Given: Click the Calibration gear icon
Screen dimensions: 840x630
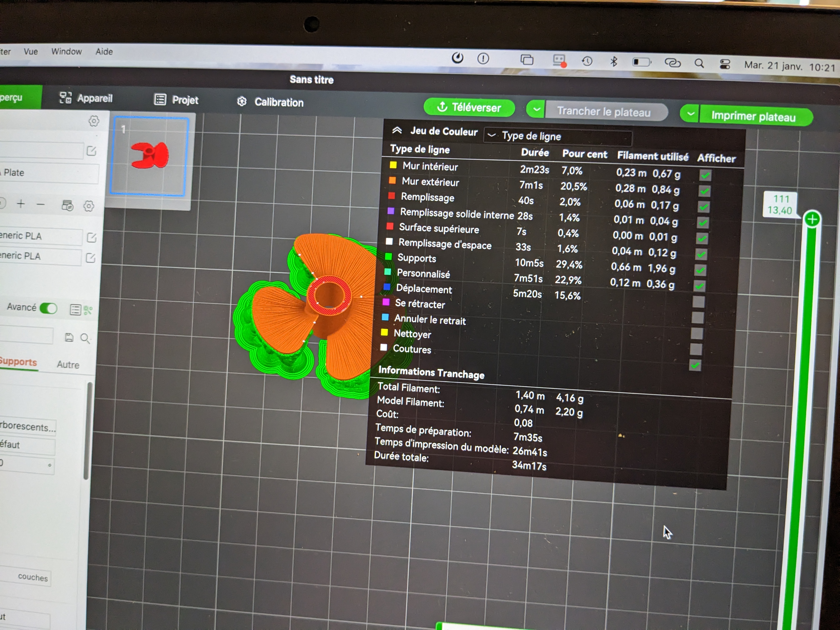Looking at the screenshot, I should (242, 101).
